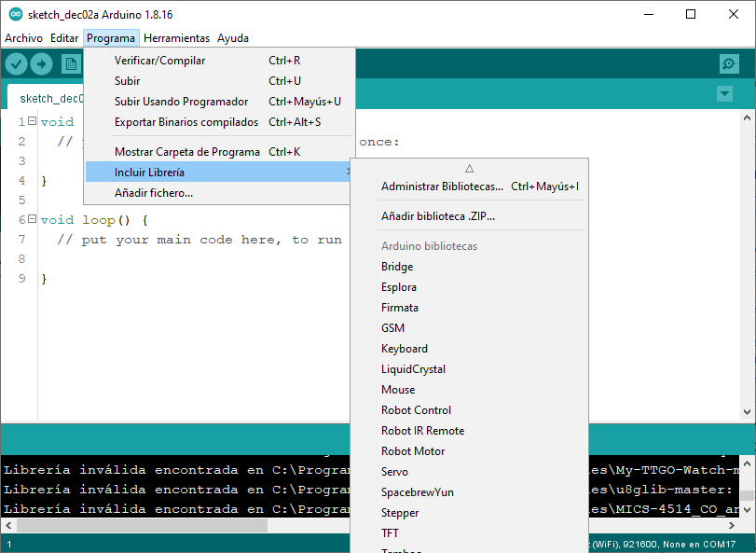Click the 'void loop() {' code line
756x553 pixels.
click(x=94, y=220)
